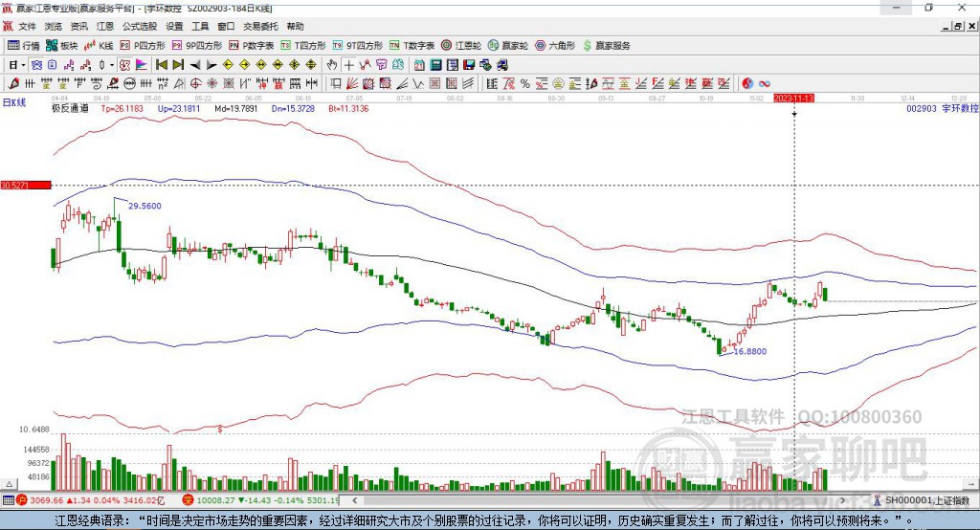Viewport: 980px width, 530px height.
Task: Open the 9P四方形 tool
Action: [197, 46]
